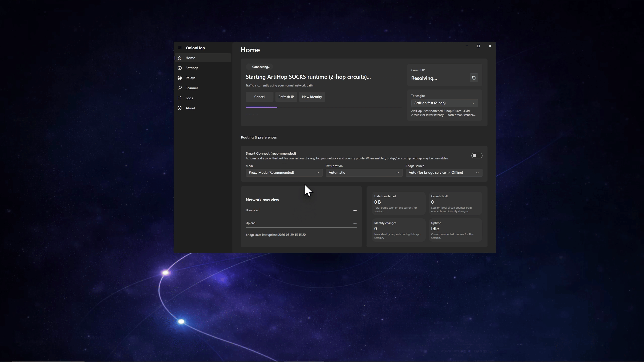Click the bridge data last update text
The width and height of the screenshot is (644, 362).
276,235
